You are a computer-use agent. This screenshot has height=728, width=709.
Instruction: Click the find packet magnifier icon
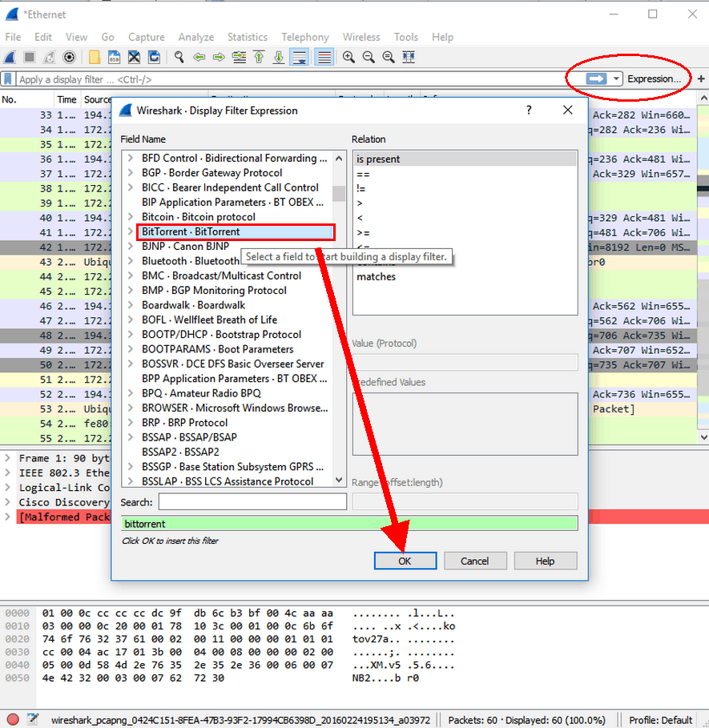click(x=179, y=58)
